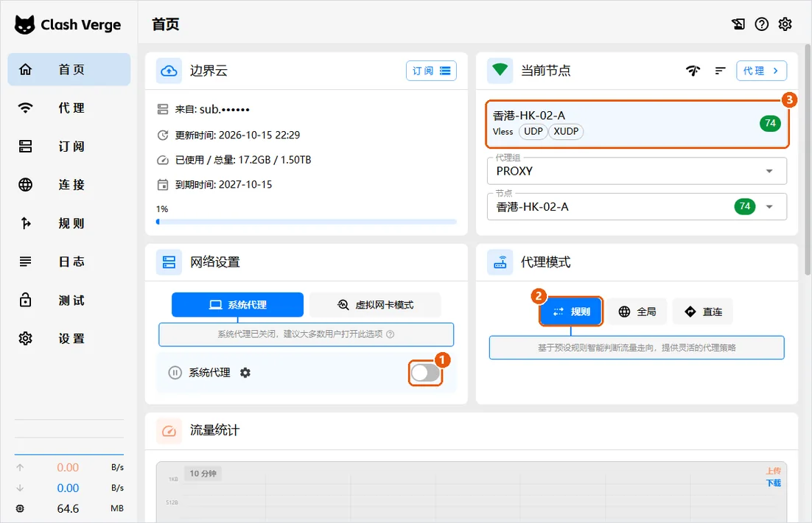Image resolution: width=812 pixels, height=523 pixels.
Task: Click the 到期时间: 2027-10-15 text
Action: (x=223, y=184)
